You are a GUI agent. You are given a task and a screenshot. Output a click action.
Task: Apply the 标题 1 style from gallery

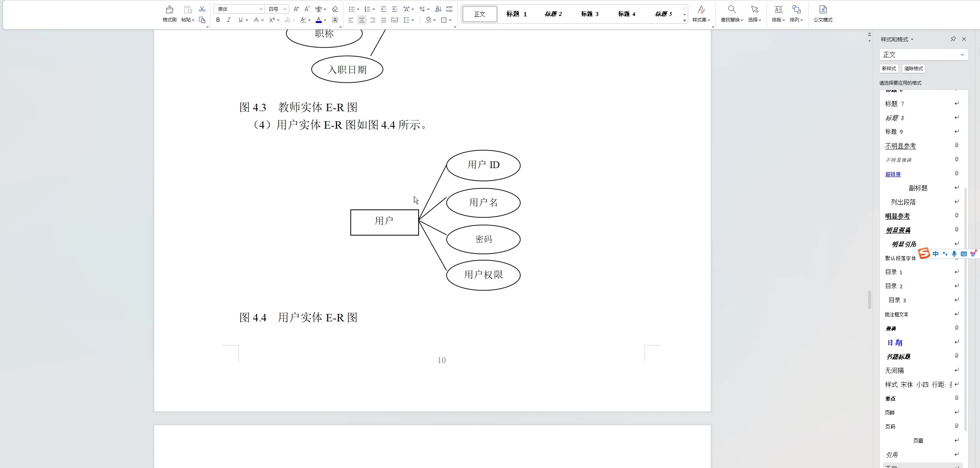(516, 14)
